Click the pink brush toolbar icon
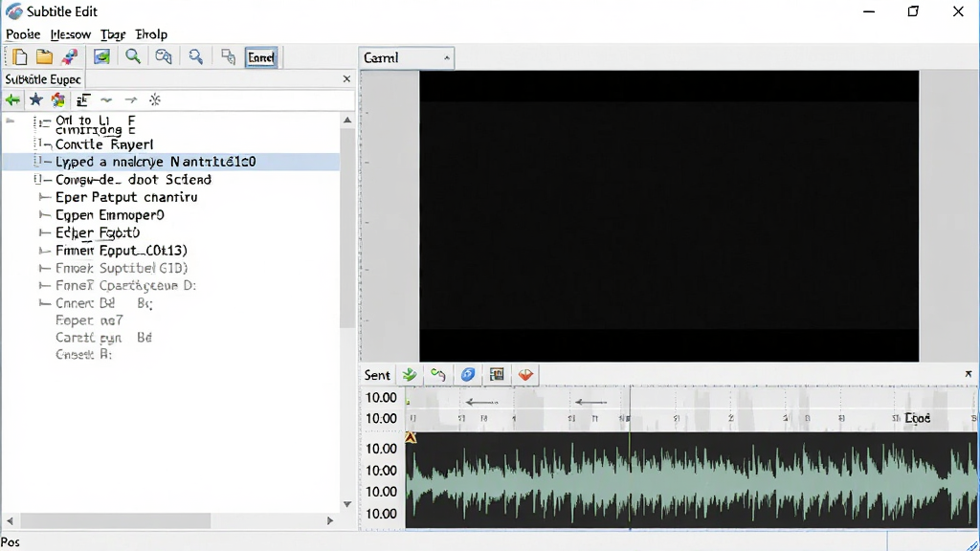980x551 pixels. pyautogui.click(x=69, y=56)
